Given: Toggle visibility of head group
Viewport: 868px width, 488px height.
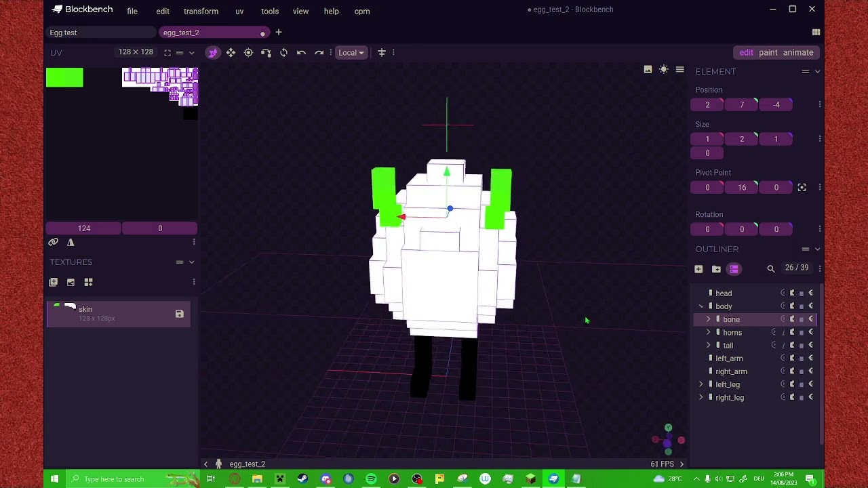Looking at the screenshot, I should 810,293.
